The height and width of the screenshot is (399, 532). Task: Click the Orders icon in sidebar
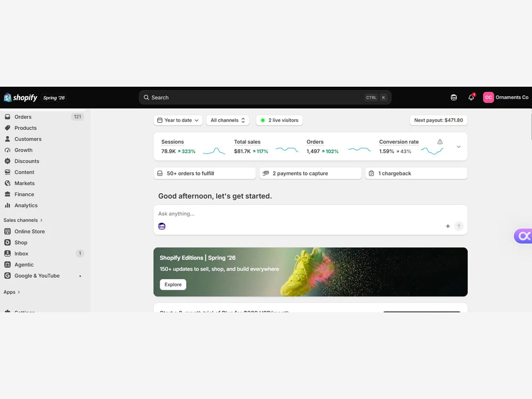click(7, 117)
